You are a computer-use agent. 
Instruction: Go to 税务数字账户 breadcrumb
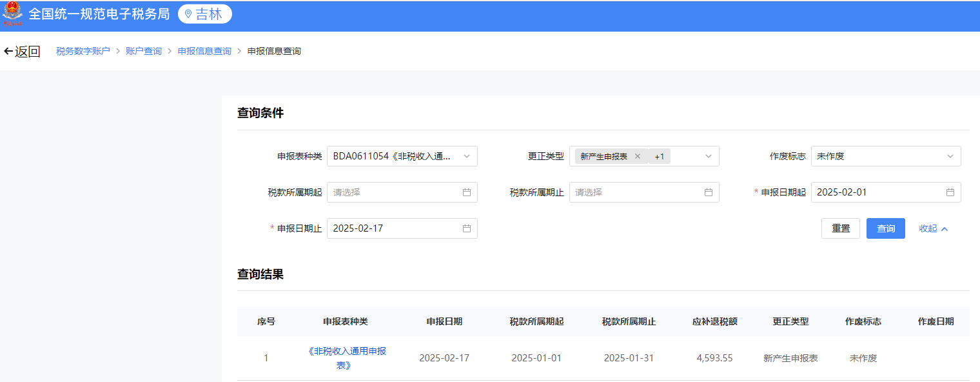click(83, 51)
